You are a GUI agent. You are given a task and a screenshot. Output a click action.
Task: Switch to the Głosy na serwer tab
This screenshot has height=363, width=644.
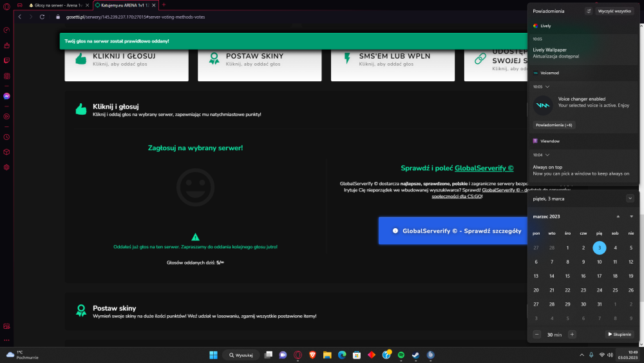[x=59, y=5]
